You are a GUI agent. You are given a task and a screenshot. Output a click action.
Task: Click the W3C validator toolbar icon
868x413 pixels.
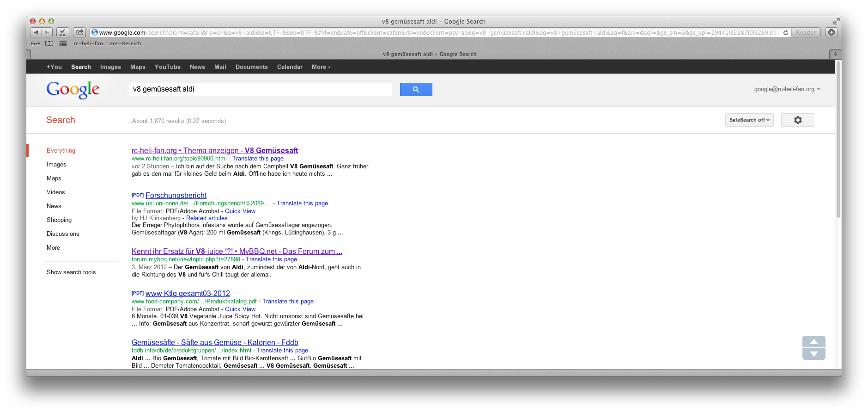[x=63, y=32]
